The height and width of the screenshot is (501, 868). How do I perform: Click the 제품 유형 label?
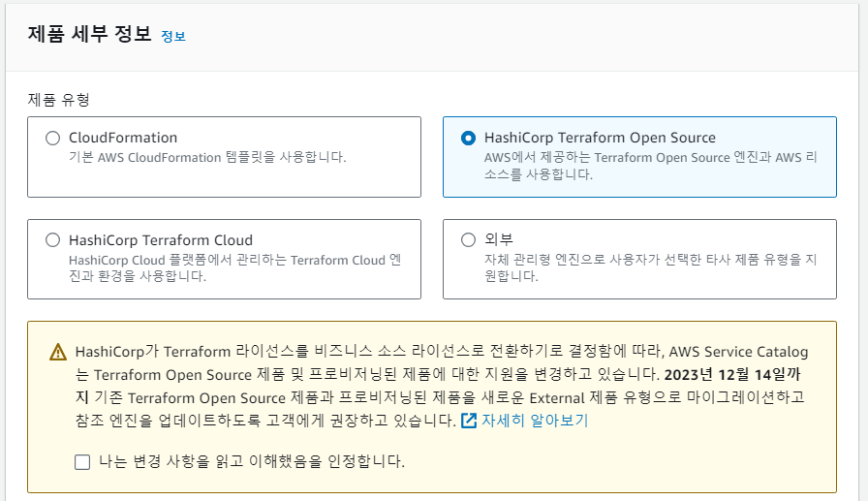pyautogui.click(x=59, y=100)
